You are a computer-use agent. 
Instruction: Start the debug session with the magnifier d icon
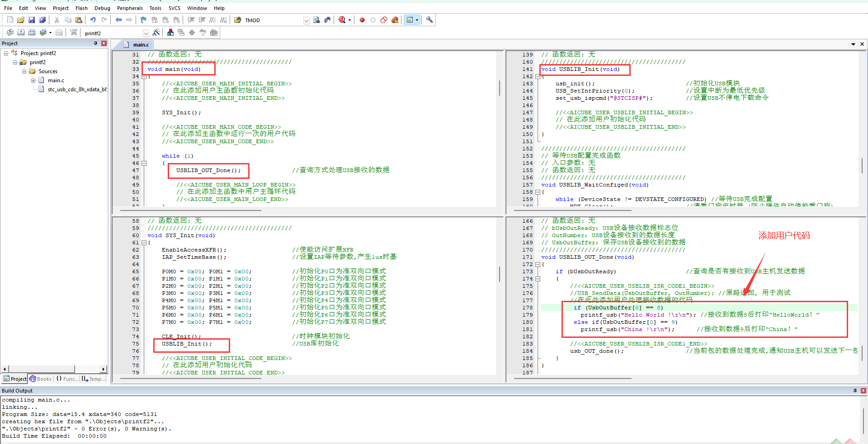[x=342, y=20]
